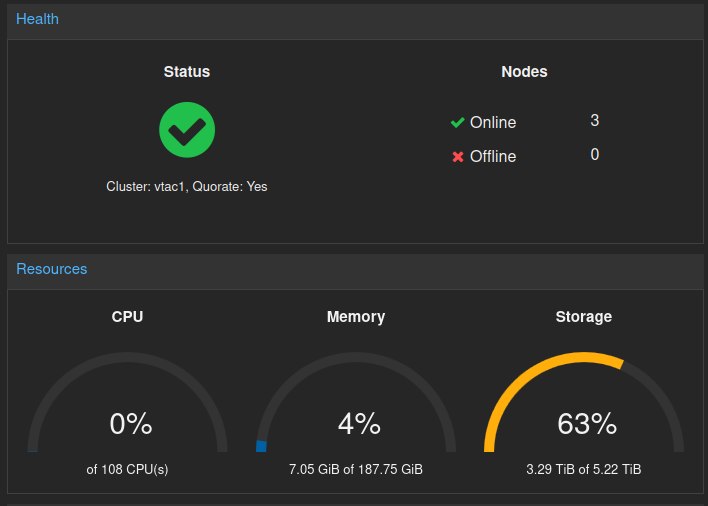Click the online node count 3
Viewport: 708px width, 506px height.
[x=595, y=121]
